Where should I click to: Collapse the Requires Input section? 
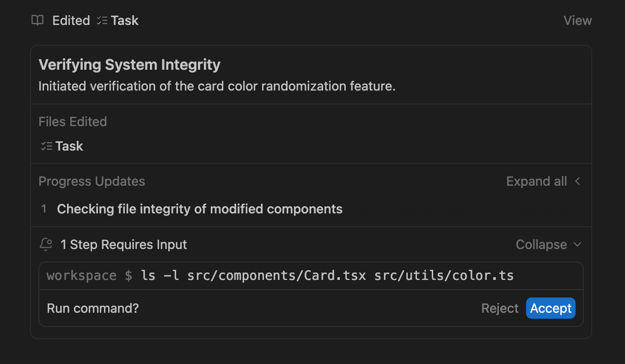(x=541, y=244)
